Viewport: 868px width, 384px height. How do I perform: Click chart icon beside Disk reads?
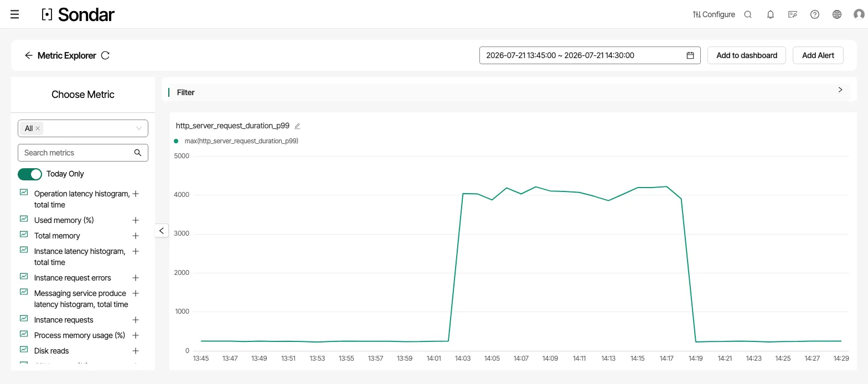tap(24, 349)
